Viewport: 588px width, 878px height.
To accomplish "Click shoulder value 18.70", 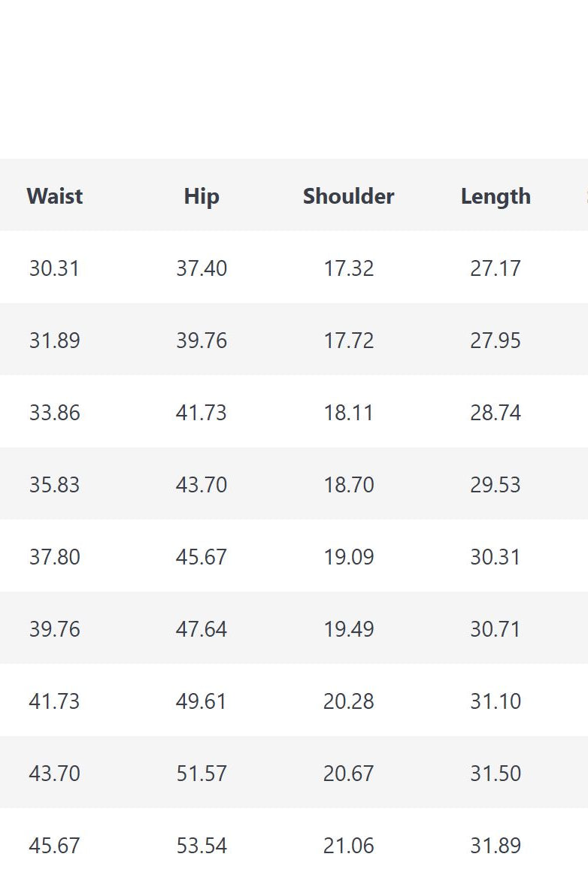I will tap(348, 485).
